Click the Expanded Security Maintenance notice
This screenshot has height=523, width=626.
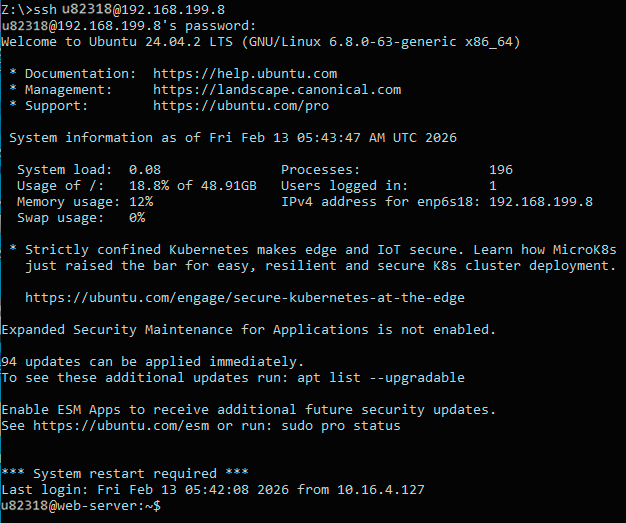tap(248, 330)
